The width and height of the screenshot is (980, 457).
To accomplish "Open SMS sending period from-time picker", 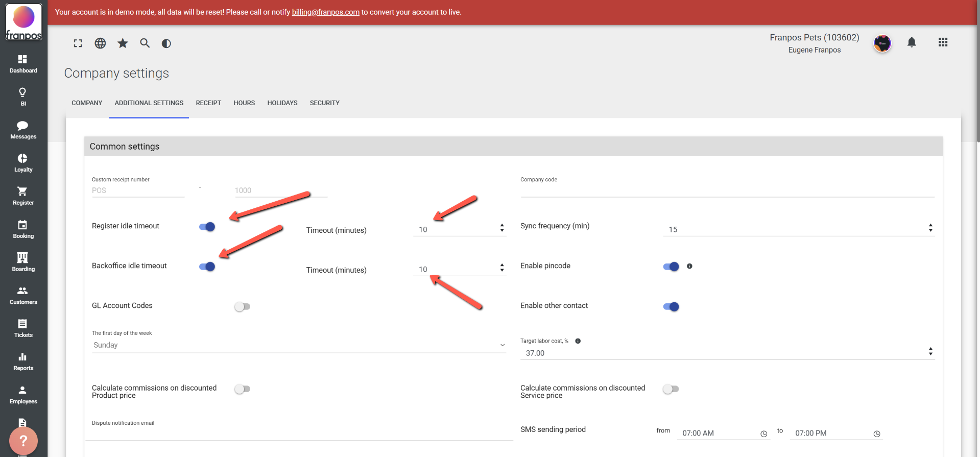I will (763, 434).
